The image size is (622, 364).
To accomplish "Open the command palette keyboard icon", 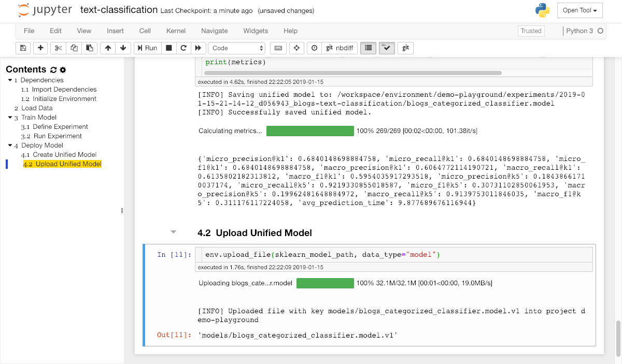I will point(278,48).
